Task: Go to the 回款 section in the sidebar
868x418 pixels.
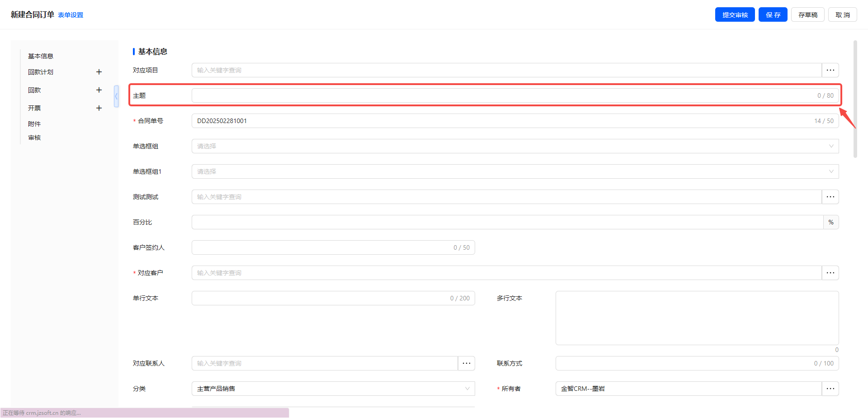Action: 34,90
